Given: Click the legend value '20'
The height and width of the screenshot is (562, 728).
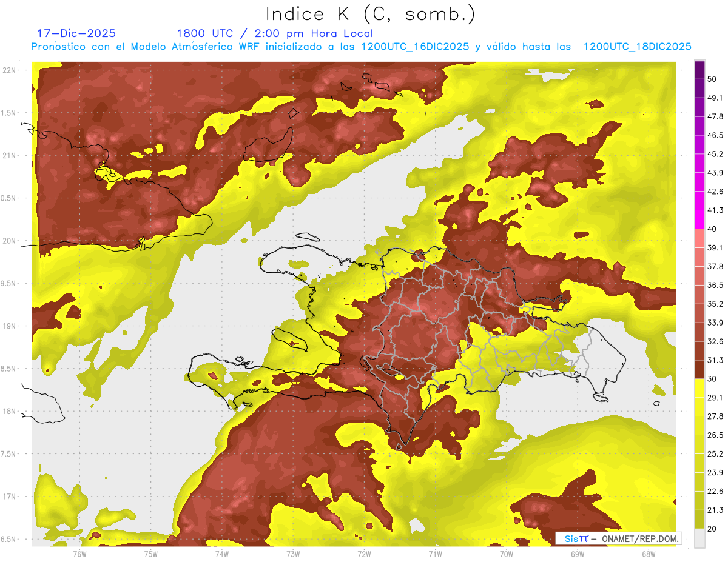Looking at the screenshot, I should tap(712, 529).
